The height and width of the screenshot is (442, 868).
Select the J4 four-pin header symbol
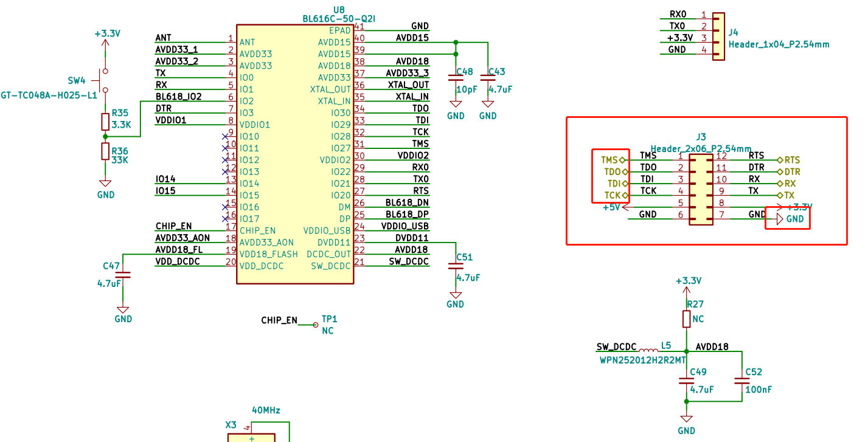(719, 36)
